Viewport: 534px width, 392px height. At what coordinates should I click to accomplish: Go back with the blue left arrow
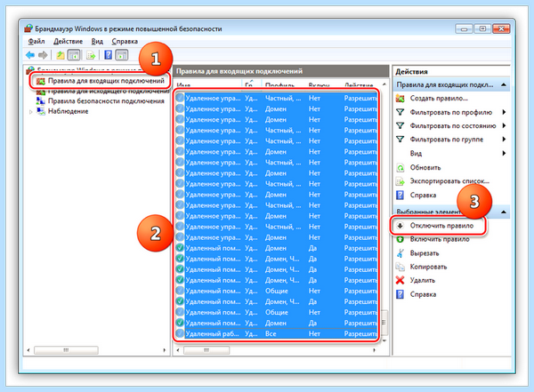click(x=30, y=55)
